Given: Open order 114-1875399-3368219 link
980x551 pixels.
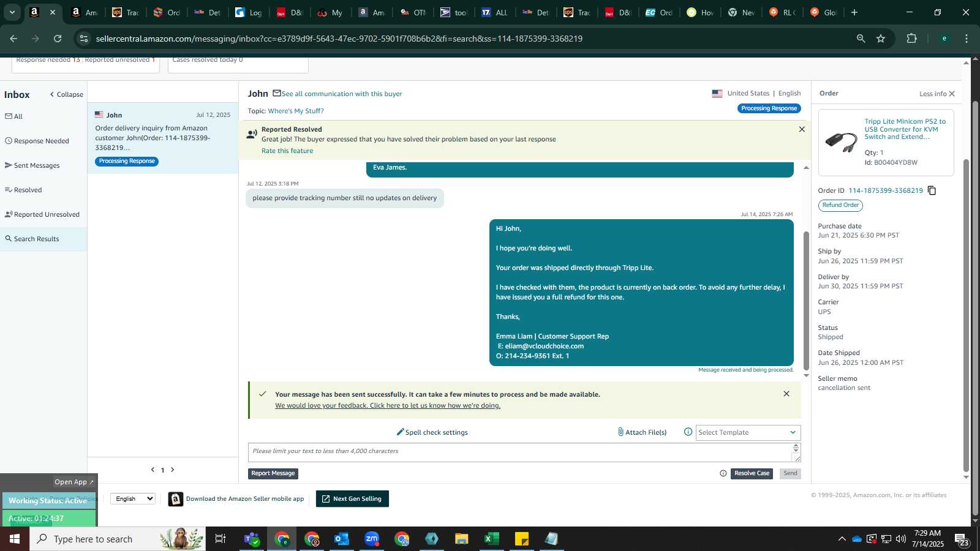Looking at the screenshot, I should [x=886, y=190].
